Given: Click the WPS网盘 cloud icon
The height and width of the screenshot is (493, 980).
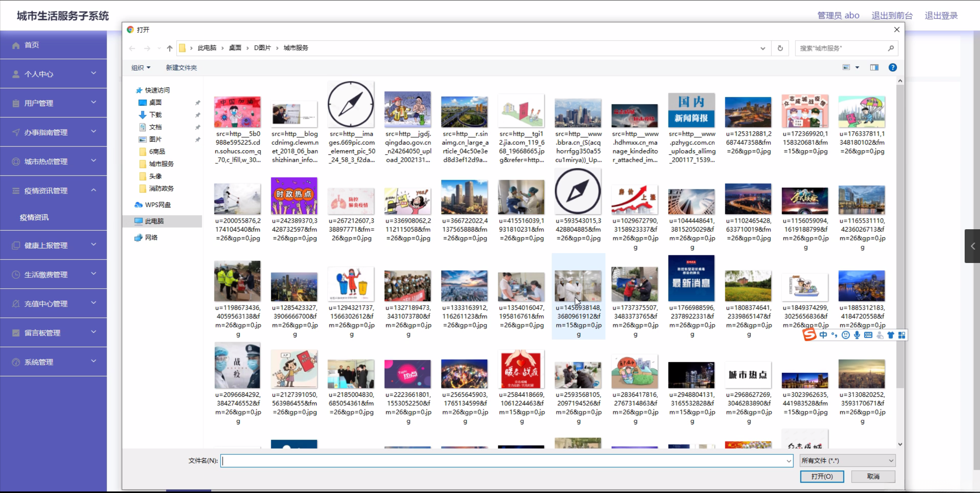Looking at the screenshot, I should click(139, 205).
